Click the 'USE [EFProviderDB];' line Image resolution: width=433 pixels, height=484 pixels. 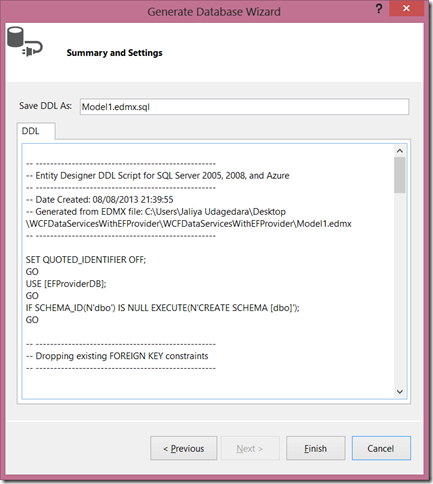[x=66, y=284]
